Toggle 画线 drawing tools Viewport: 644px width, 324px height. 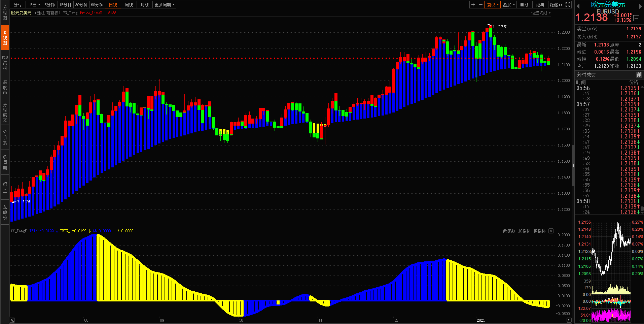(524, 5)
